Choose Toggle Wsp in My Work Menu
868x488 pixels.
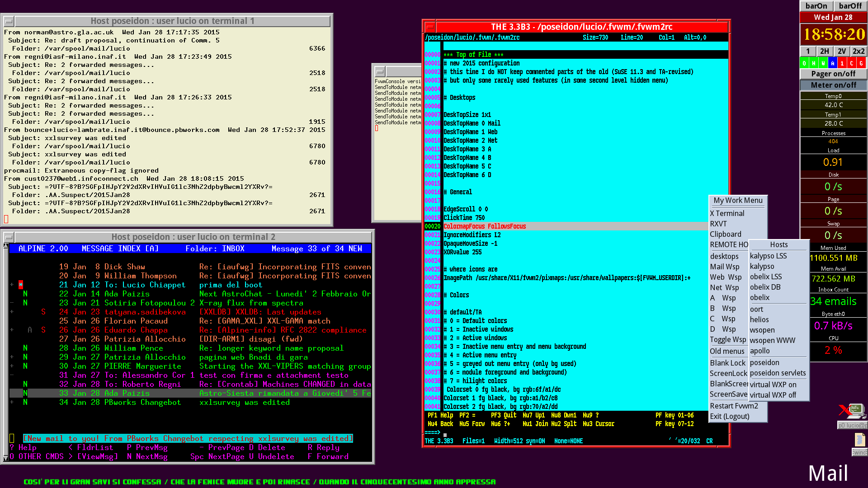[728, 340]
